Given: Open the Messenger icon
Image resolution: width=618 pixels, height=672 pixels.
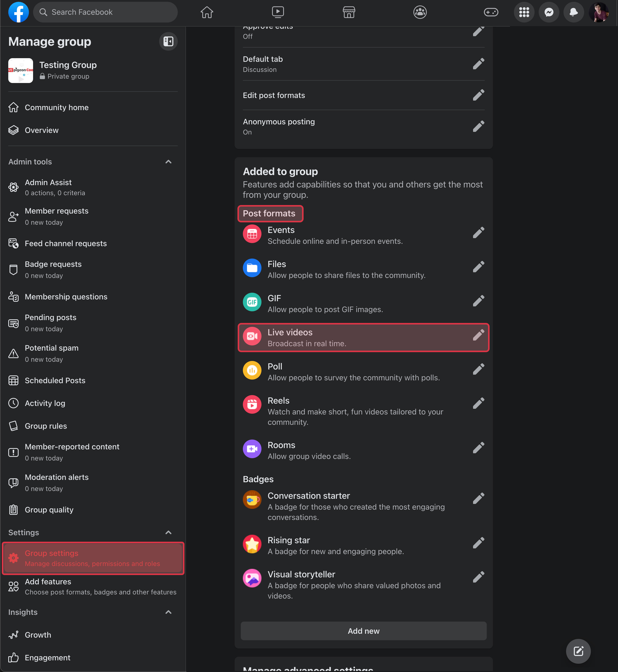Looking at the screenshot, I should click(549, 12).
